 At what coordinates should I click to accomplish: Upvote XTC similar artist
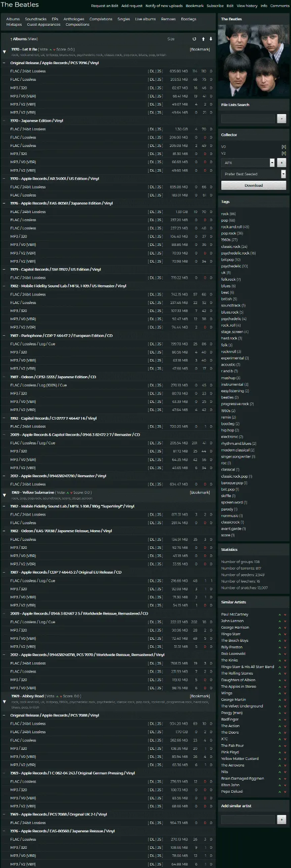click(x=280, y=739)
